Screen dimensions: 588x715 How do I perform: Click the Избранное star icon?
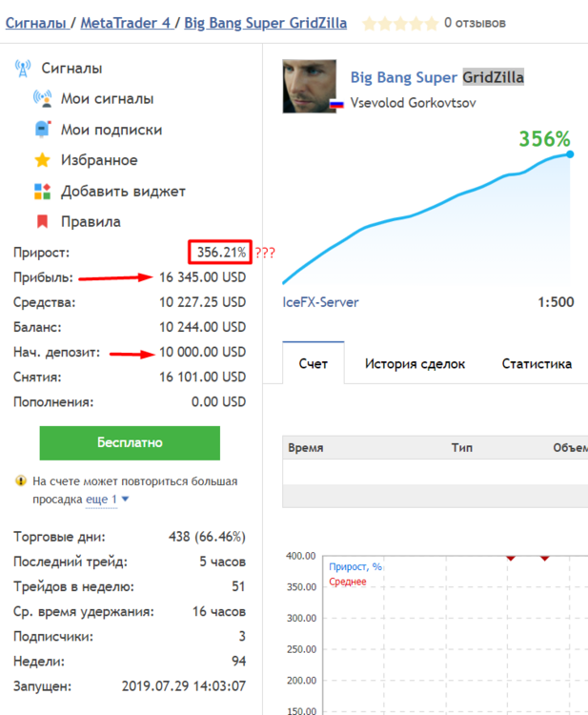point(42,160)
